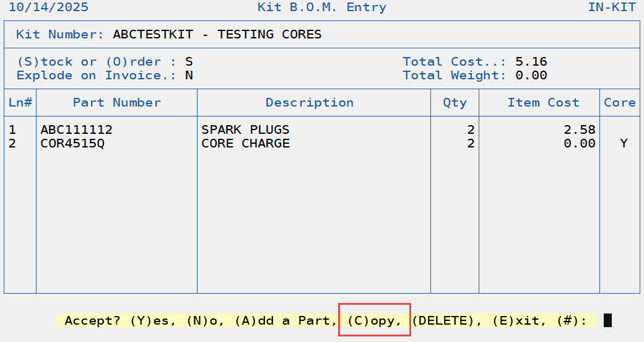
Task: Click the SPARK PLUGS description
Action: click(x=245, y=130)
